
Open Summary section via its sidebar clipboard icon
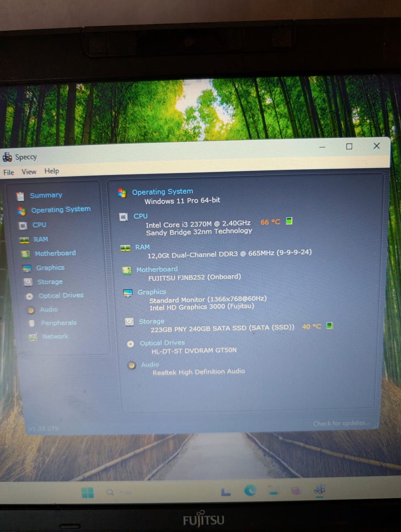[20, 196]
